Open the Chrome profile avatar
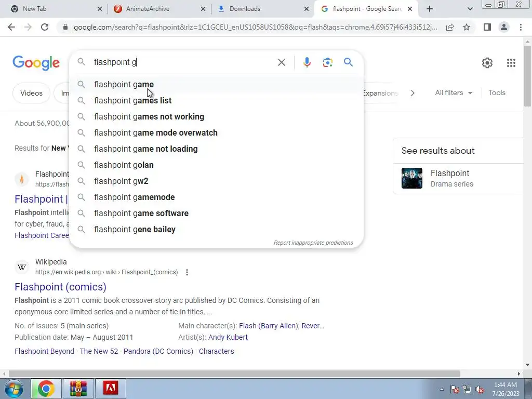 504,27
